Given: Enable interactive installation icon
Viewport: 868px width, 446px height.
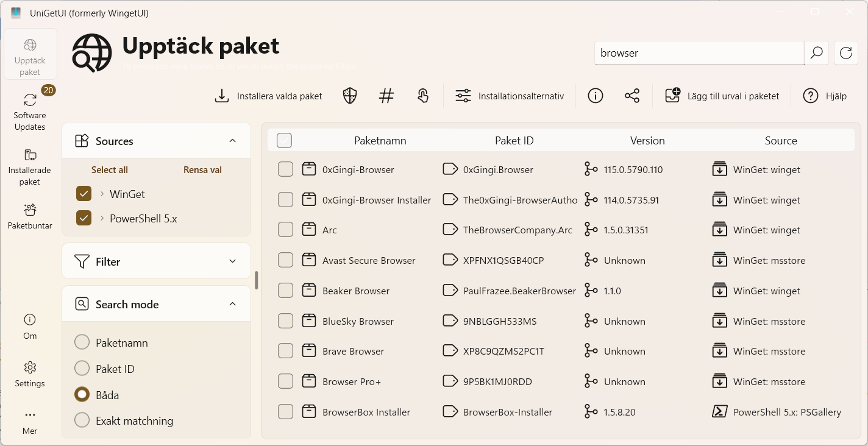Looking at the screenshot, I should click(422, 96).
